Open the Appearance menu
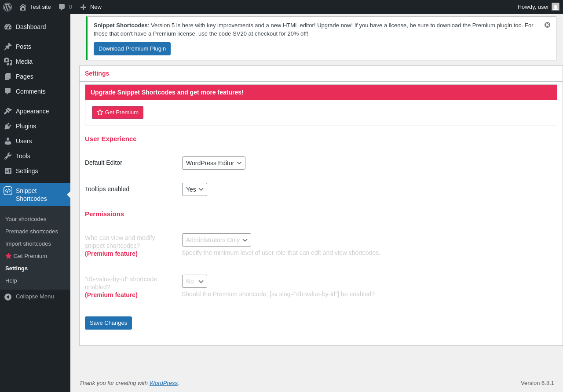 click(x=35, y=111)
